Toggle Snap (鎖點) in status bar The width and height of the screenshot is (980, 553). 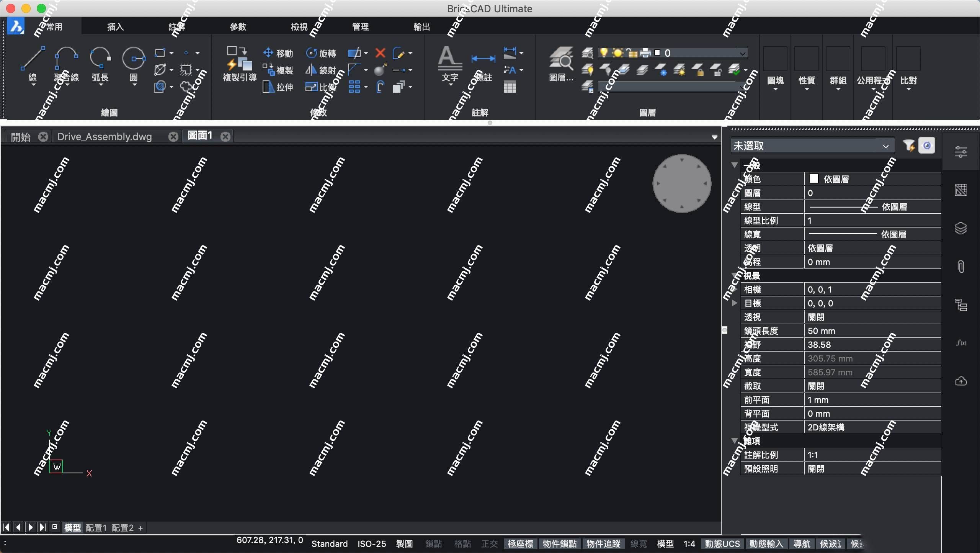[433, 544]
